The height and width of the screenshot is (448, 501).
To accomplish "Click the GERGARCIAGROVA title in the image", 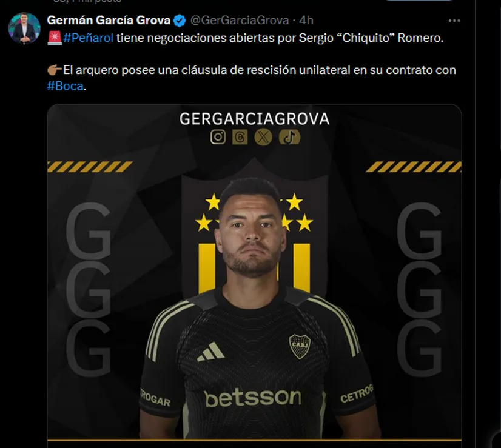I will tap(254, 119).
